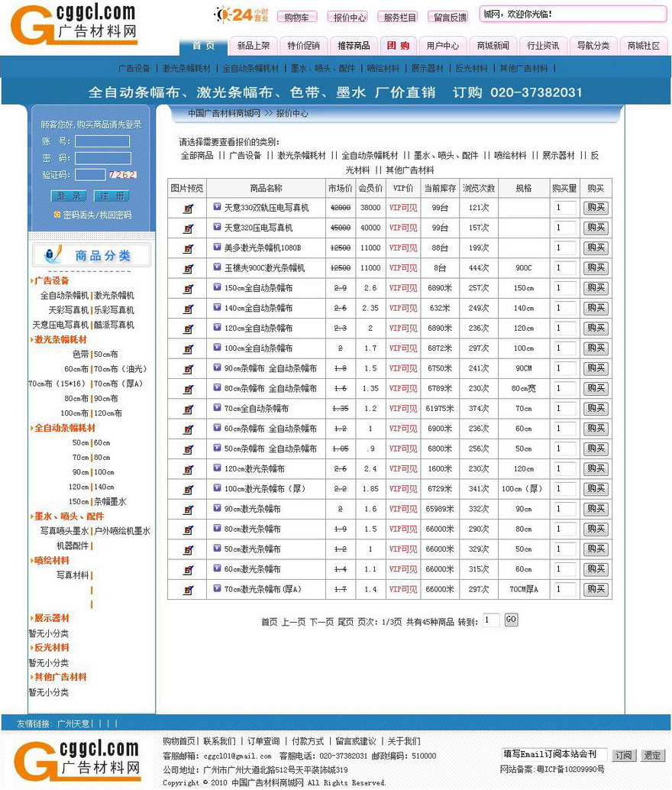
Task: Click the 退定 unsubscribe button
Action: (652, 755)
